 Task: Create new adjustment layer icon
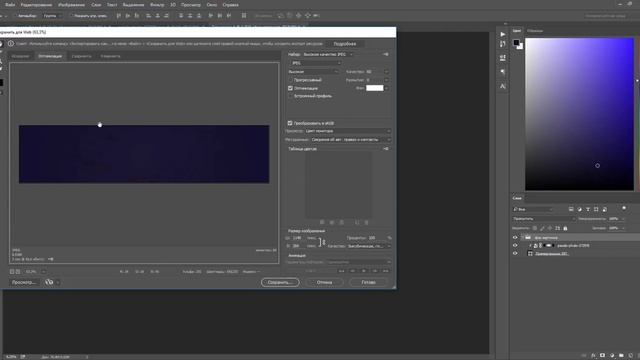tap(612, 356)
